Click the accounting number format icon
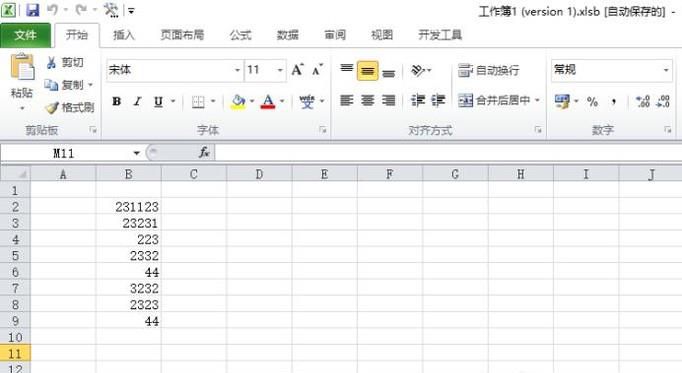This screenshot has width=682, height=373. (x=562, y=102)
